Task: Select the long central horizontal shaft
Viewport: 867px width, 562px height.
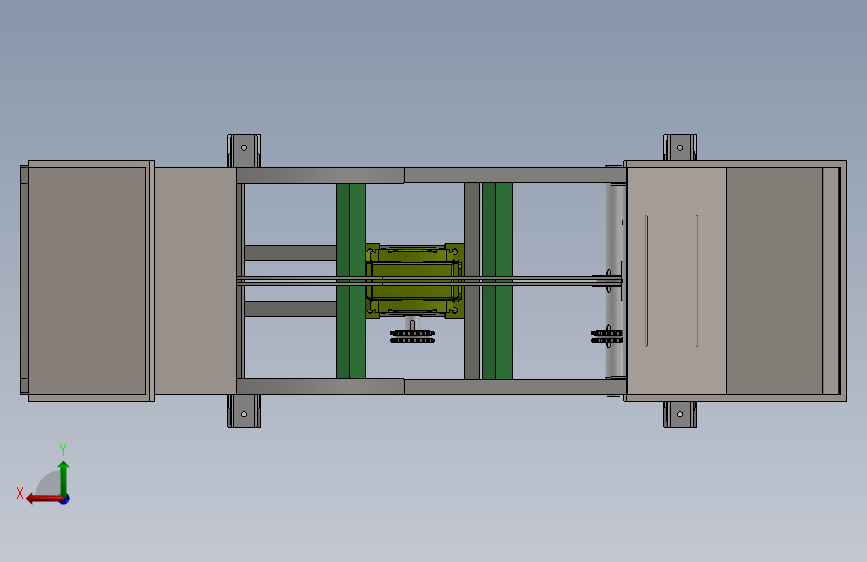Action: (429, 281)
